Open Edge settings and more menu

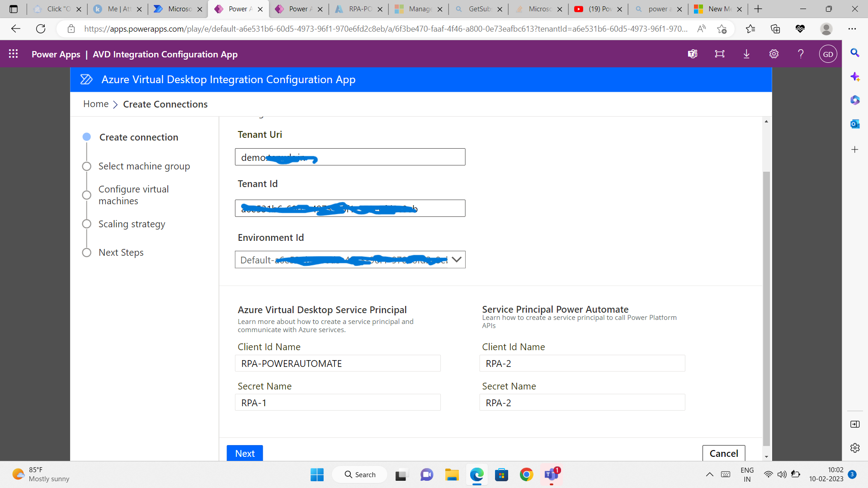click(x=852, y=29)
